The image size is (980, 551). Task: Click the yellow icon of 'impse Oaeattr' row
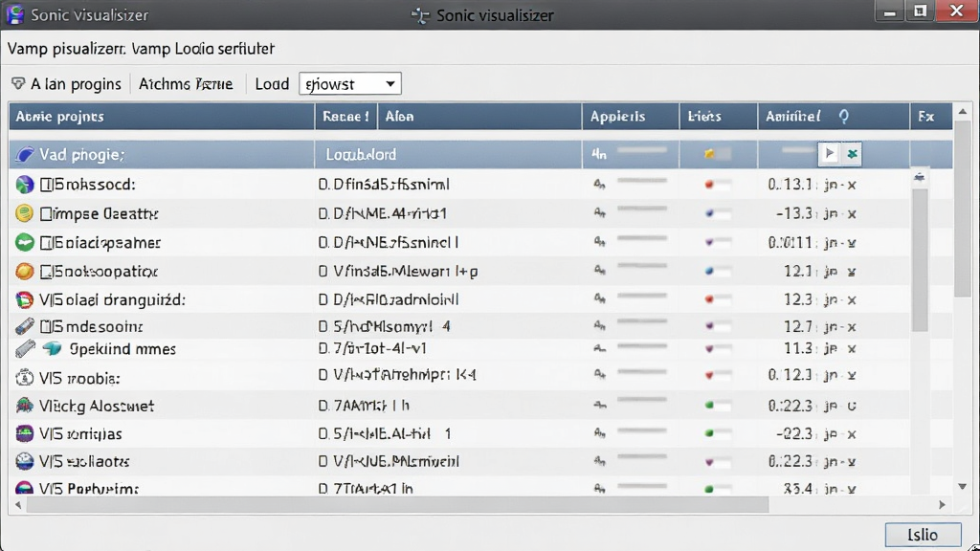[24, 213]
